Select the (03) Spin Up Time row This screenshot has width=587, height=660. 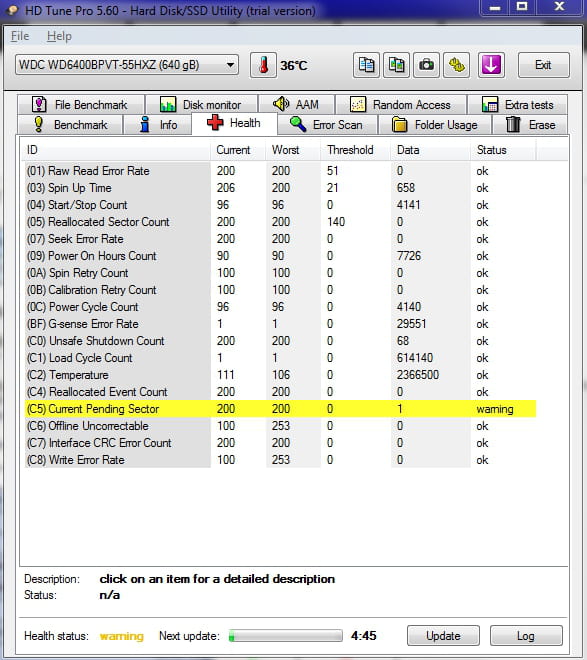point(280,188)
